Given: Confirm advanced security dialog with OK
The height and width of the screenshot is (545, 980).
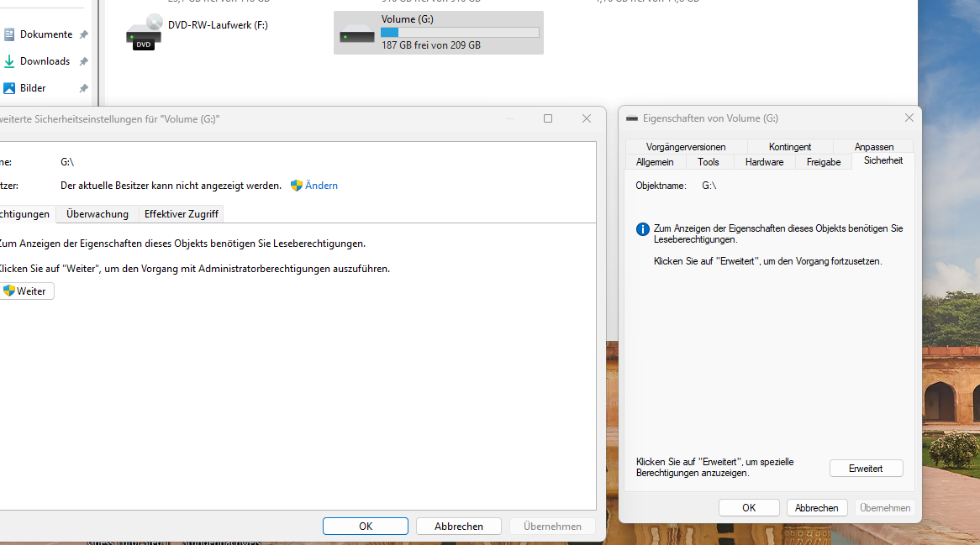Looking at the screenshot, I should pyautogui.click(x=366, y=527).
